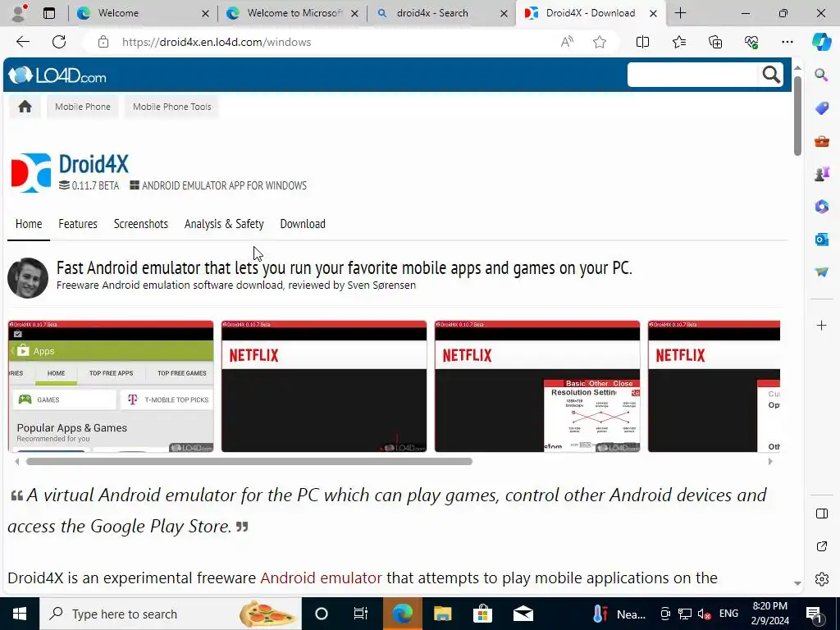This screenshot has height=630, width=840.
Task: Switch to the Welcome tab
Action: coord(143,13)
